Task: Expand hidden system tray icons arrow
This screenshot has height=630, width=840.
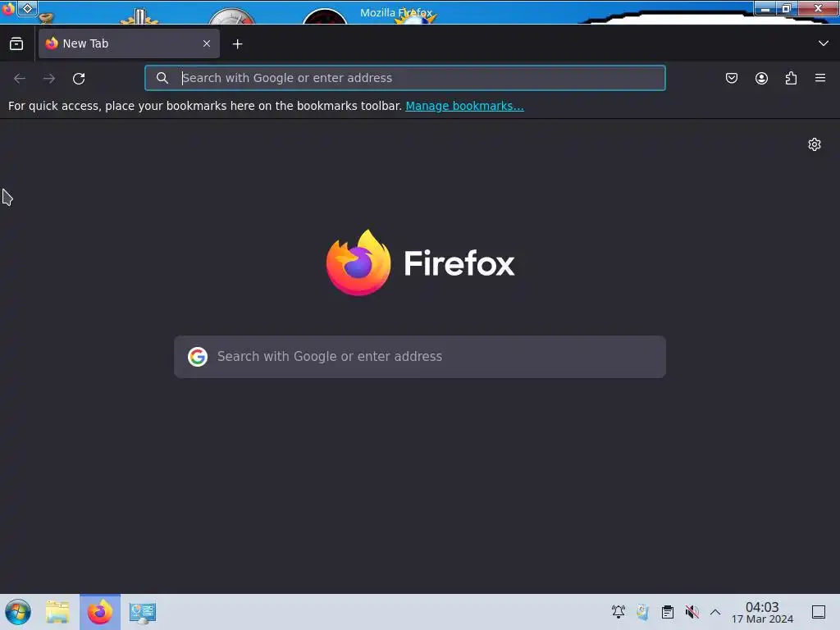Action: click(715, 612)
